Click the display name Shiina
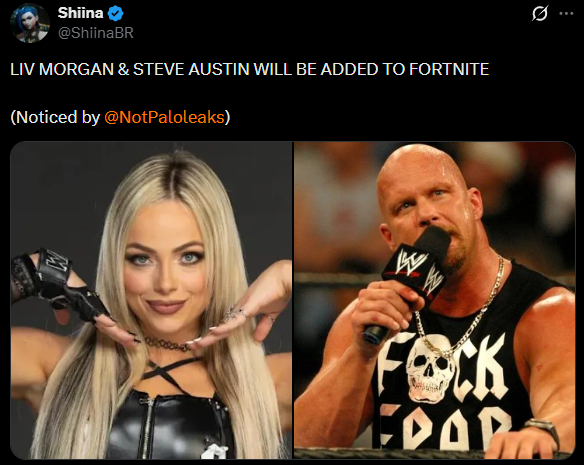584x465 pixels. pyautogui.click(x=80, y=13)
